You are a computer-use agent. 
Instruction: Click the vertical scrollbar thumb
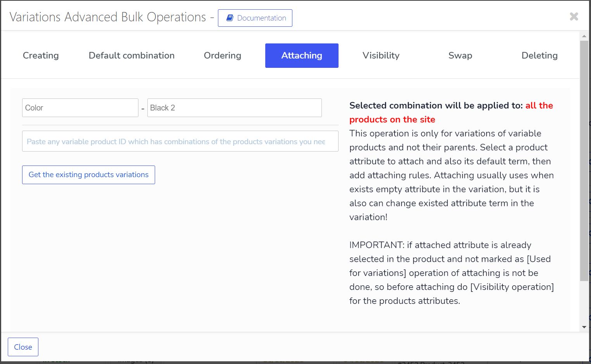click(x=584, y=160)
